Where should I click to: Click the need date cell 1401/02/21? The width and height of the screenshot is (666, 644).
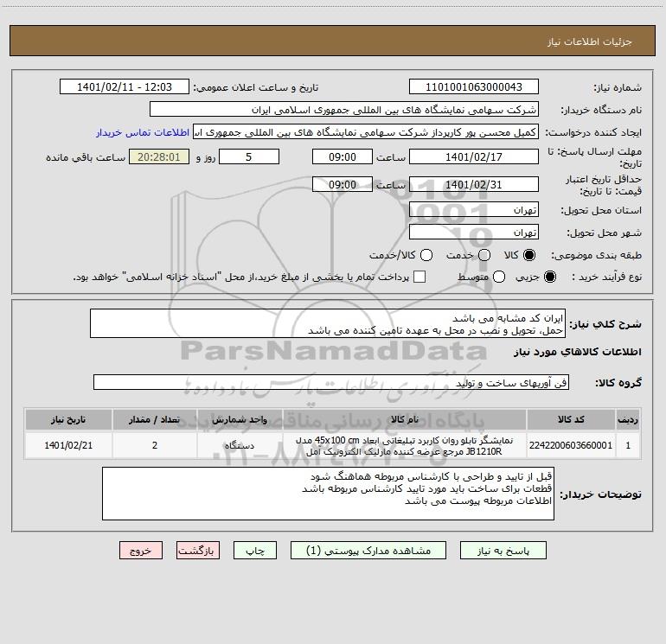pos(68,445)
